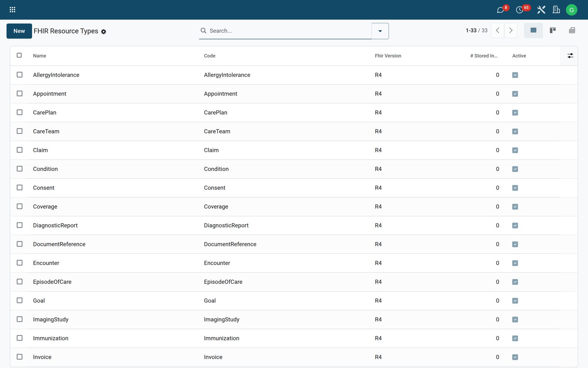The height and width of the screenshot is (368, 588).
Task: Go to next page of records
Action: (x=511, y=31)
